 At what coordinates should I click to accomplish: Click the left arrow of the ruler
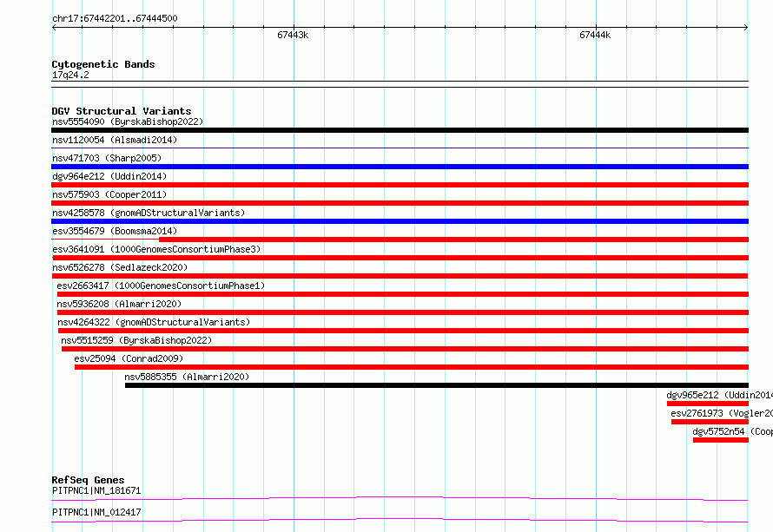(x=54, y=28)
